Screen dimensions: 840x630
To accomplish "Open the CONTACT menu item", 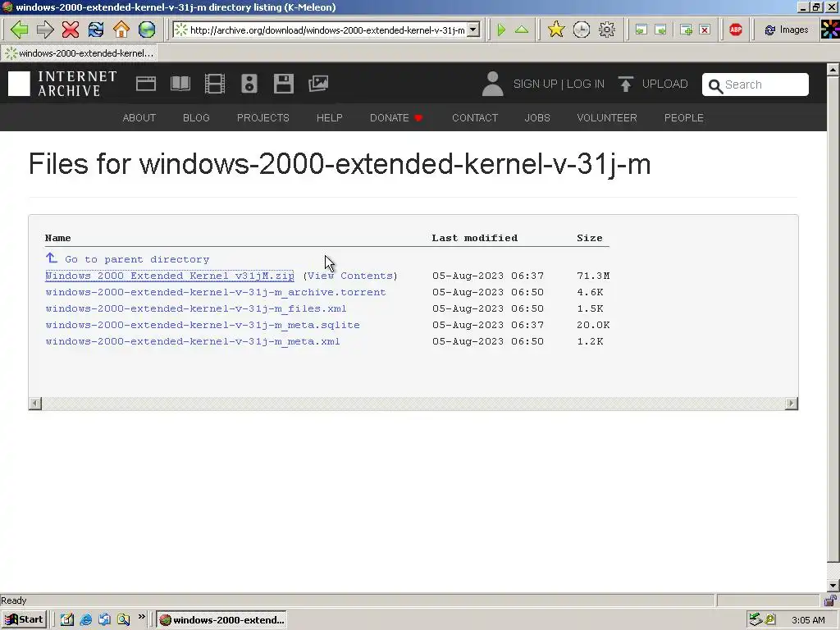I will [475, 118].
